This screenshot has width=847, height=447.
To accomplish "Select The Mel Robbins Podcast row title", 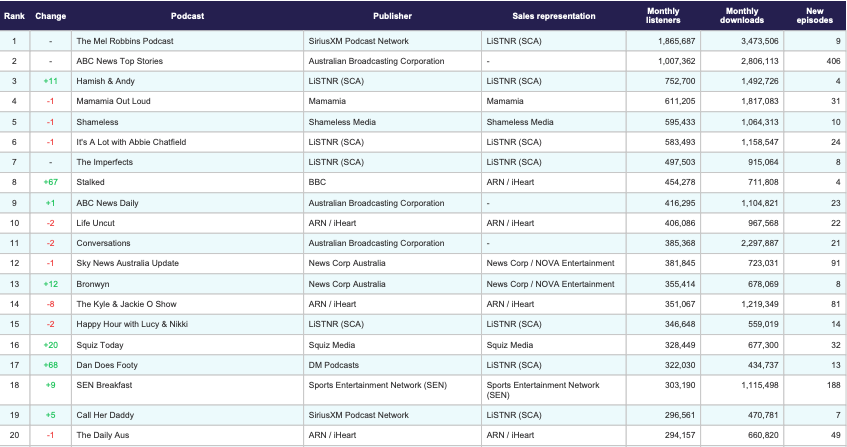I will click(125, 41).
